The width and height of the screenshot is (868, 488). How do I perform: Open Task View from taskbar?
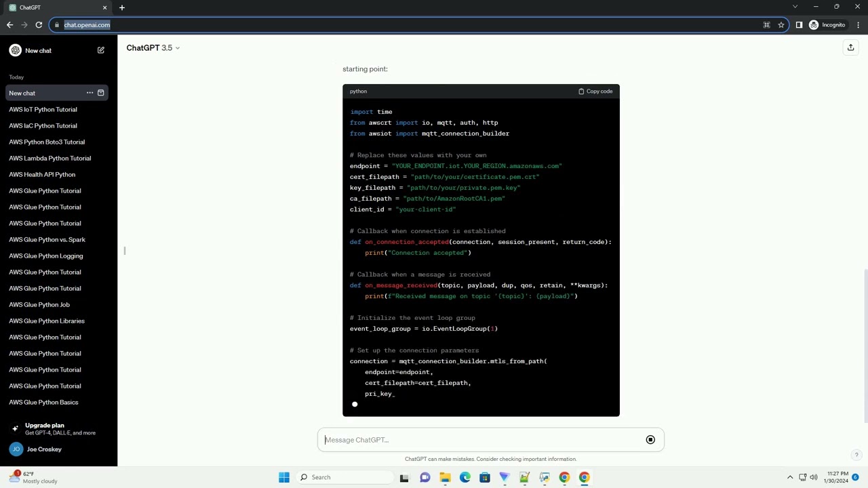[404, 477]
